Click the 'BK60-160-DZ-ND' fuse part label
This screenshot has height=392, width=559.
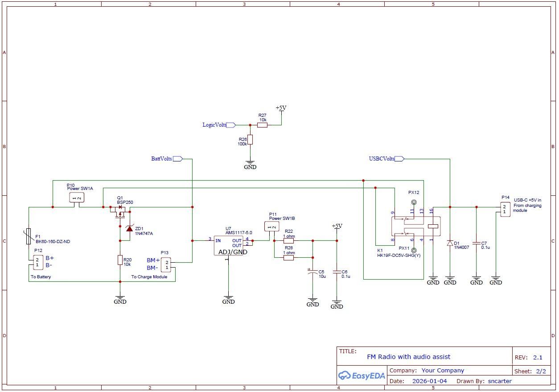53,242
